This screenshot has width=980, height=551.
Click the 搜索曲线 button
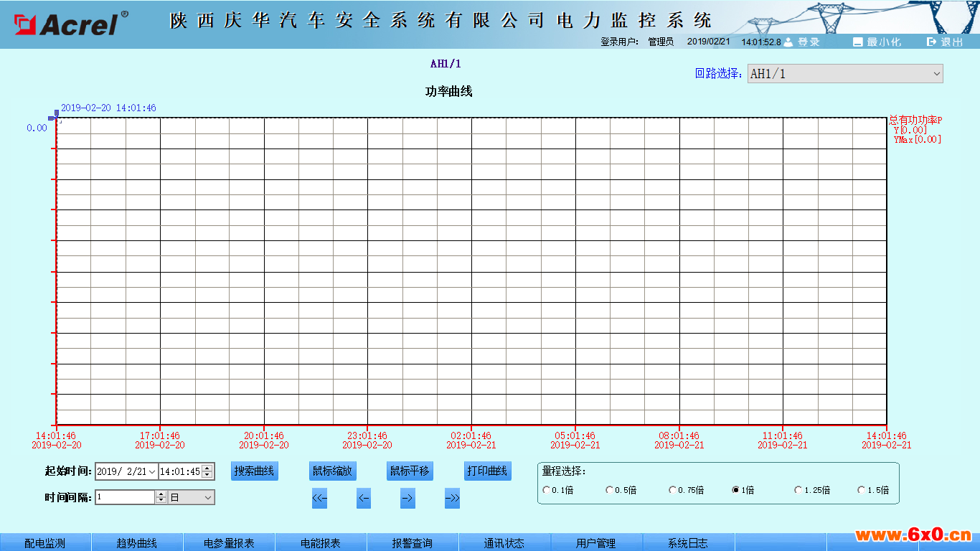pos(255,471)
